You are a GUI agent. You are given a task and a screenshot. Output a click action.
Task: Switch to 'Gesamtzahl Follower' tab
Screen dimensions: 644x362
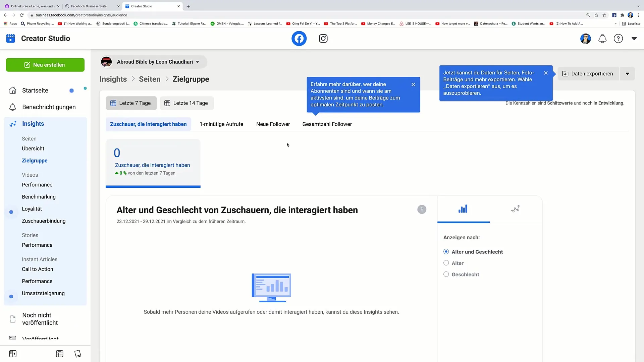[327, 124]
